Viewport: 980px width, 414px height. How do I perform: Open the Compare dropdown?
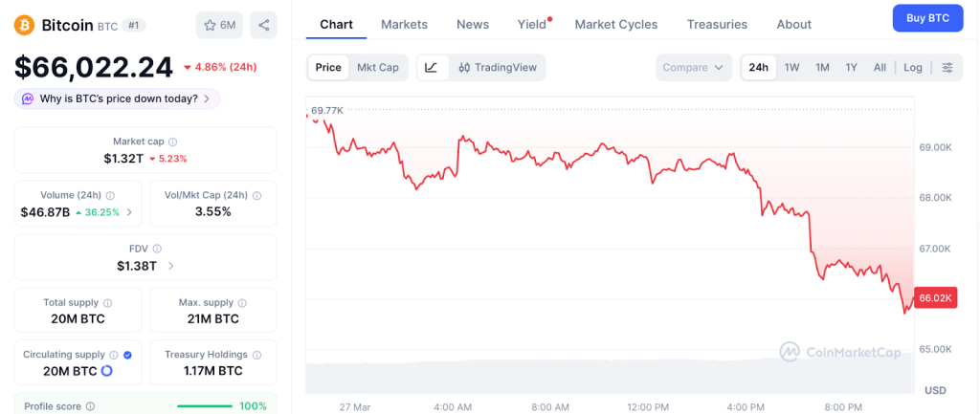[x=694, y=67]
